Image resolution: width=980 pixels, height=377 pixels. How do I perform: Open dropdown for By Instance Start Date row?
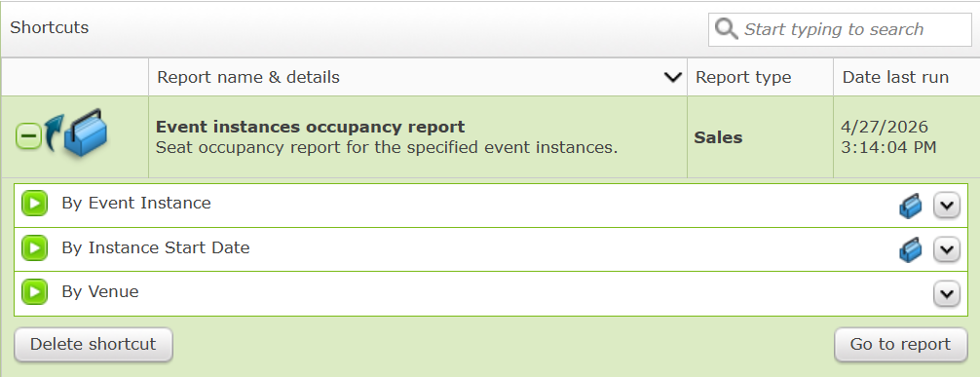tap(946, 250)
